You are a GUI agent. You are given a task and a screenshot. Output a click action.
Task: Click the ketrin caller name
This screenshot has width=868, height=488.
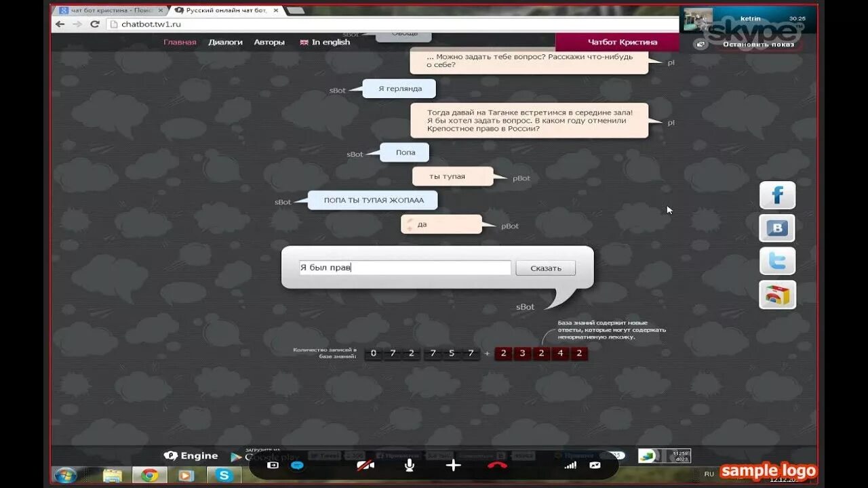pos(751,19)
